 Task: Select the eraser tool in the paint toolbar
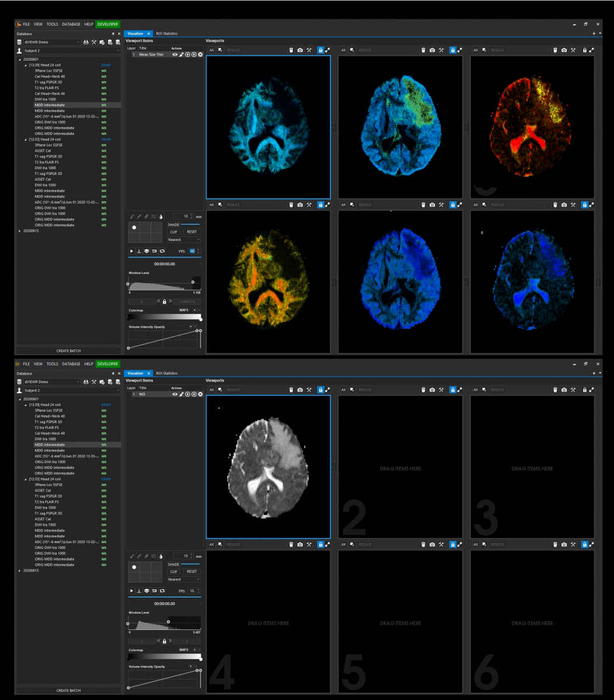coord(146,216)
